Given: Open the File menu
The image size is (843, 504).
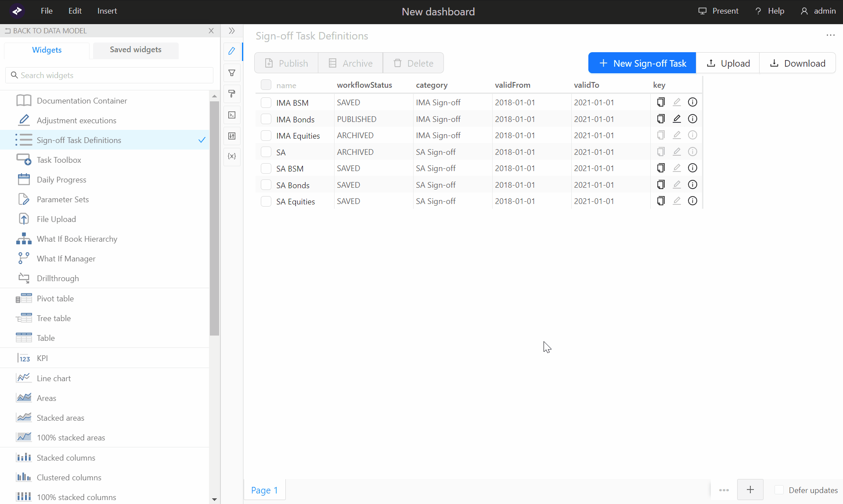Looking at the screenshot, I should [47, 11].
